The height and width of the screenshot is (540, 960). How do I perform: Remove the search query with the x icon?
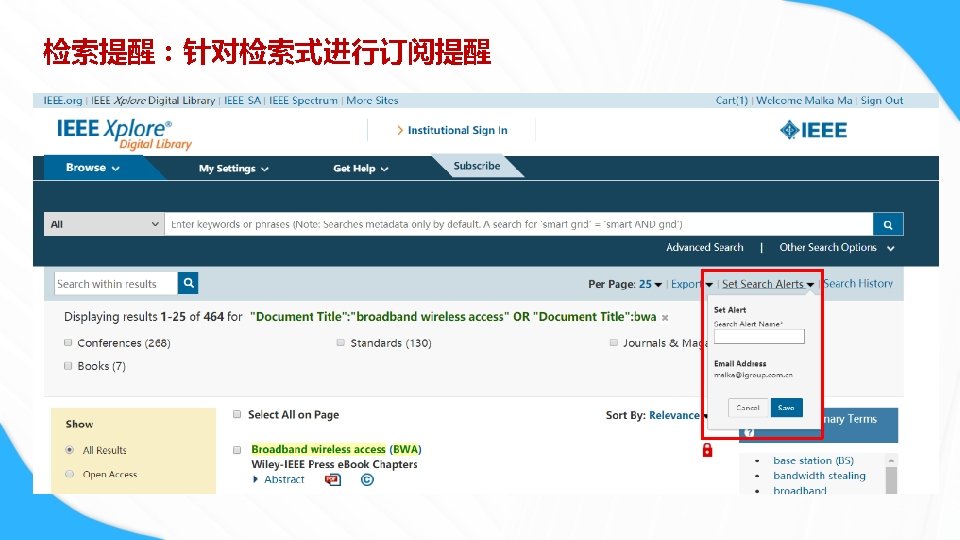coord(665,318)
